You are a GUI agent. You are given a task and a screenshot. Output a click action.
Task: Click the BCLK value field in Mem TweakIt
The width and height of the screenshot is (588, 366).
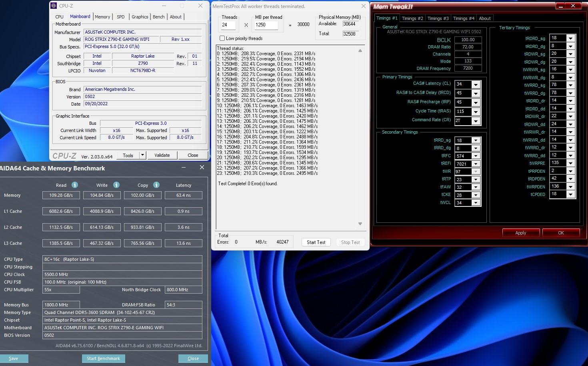coord(468,40)
